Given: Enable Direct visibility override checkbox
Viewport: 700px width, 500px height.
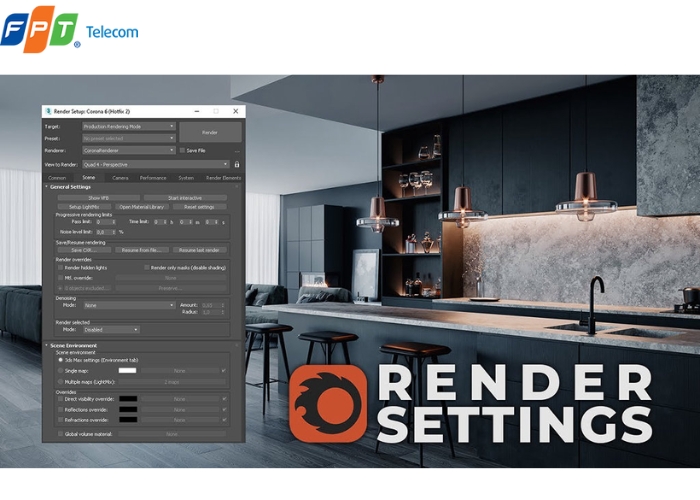Looking at the screenshot, I should (x=60, y=399).
